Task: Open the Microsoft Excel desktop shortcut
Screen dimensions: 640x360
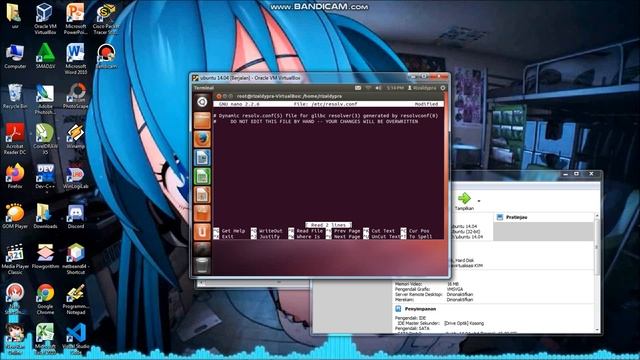Action: point(45,339)
